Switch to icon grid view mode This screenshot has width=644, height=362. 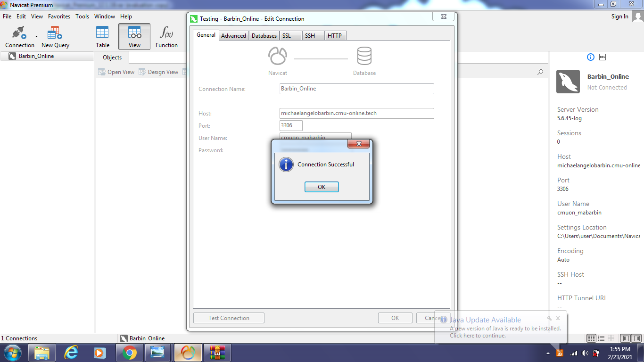pyautogui.click(x=591, y=338)
